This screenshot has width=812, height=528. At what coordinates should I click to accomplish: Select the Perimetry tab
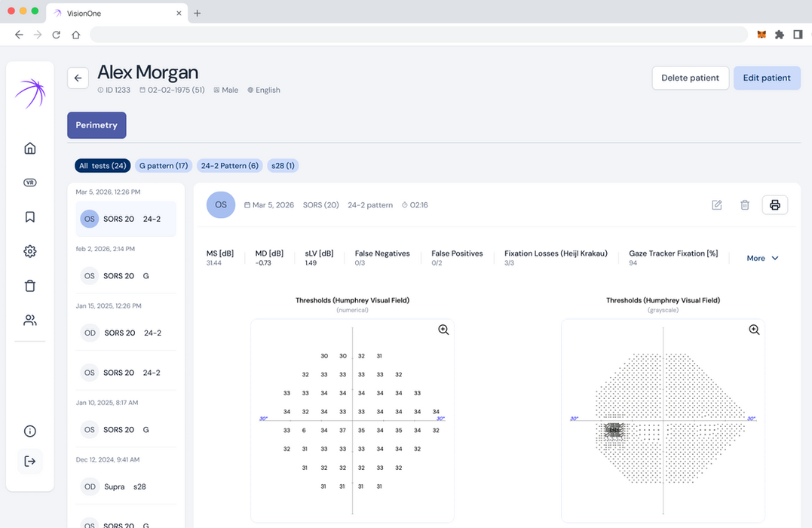pyautogui.click(x=97, y=125)
